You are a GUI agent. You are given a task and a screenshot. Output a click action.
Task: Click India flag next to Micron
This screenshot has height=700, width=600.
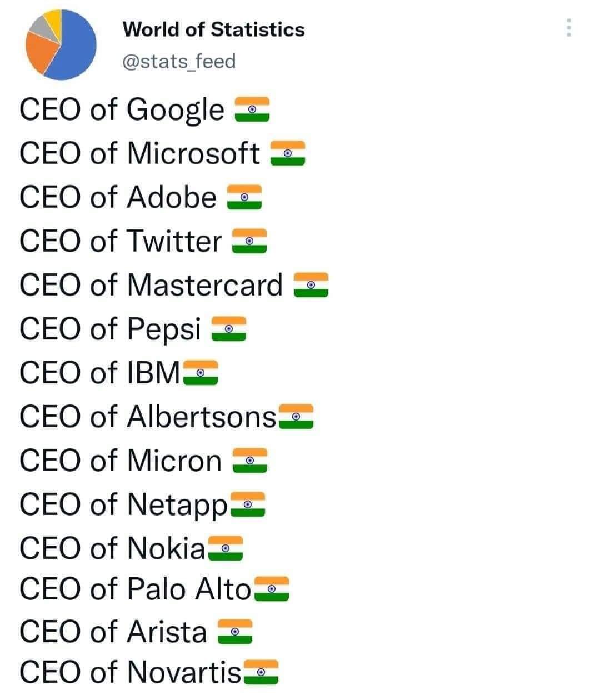point(250,461)
